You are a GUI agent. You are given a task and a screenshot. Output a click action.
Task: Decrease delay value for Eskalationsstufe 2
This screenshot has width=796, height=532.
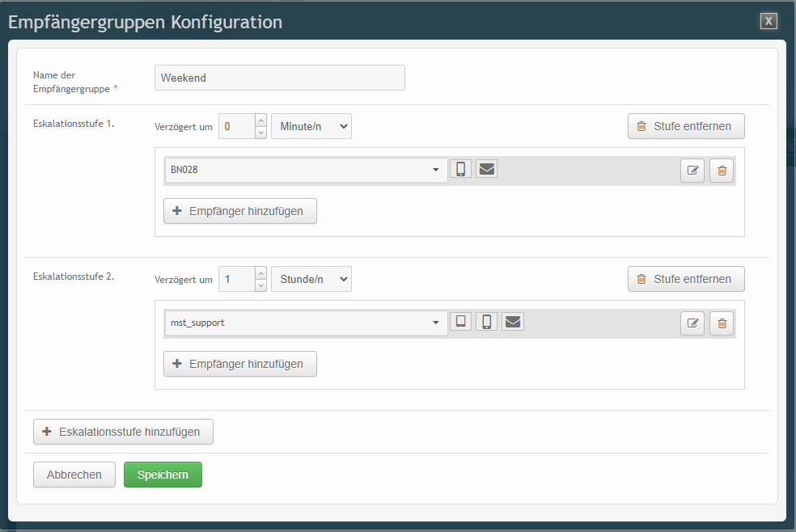click(261, 285)
